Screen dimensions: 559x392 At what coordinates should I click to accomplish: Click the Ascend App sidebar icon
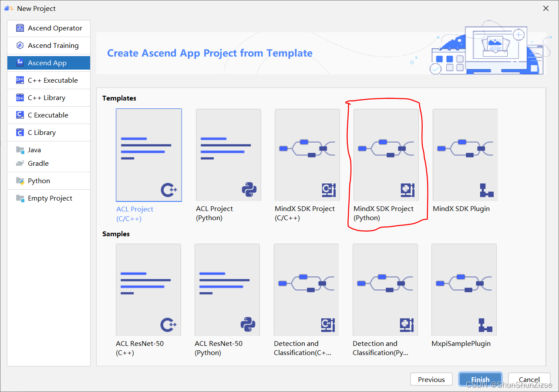coord(20,63)
